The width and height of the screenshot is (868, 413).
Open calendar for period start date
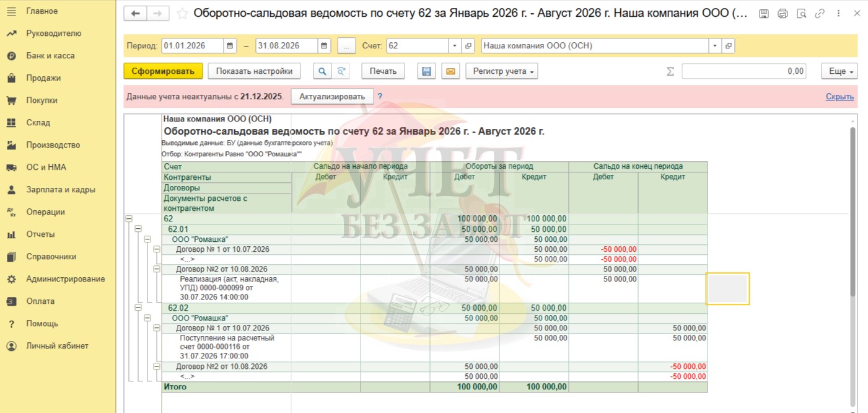click(230, 45)
